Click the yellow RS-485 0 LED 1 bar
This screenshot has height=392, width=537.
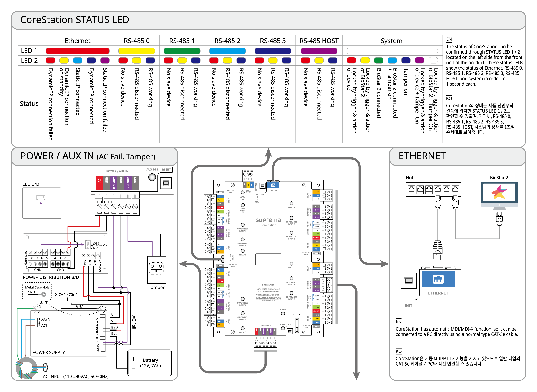(137, 51)
